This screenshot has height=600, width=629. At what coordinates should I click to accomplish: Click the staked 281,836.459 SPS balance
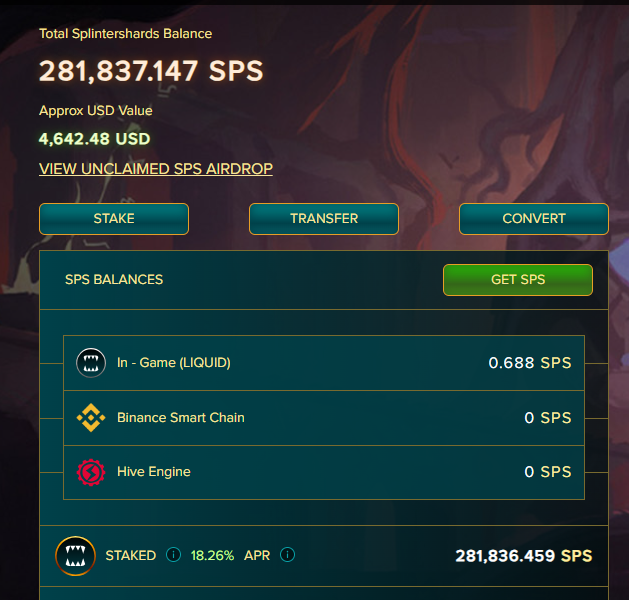pyautogui.click(x=523, y=556)
